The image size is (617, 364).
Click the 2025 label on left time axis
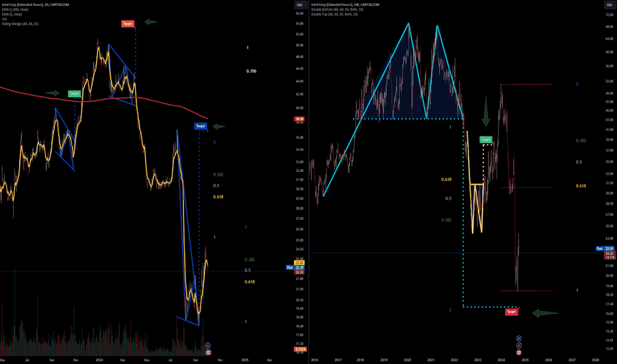(245, 359)
